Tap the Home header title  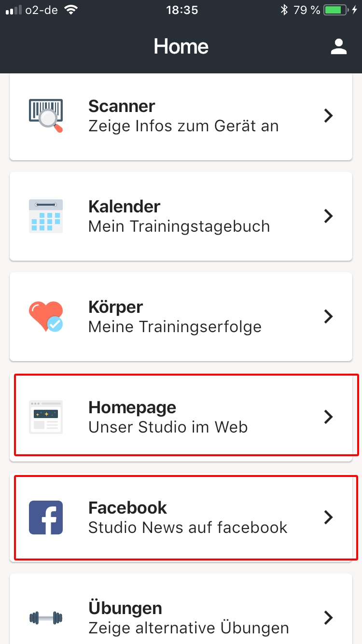click(x=181, y=46)
